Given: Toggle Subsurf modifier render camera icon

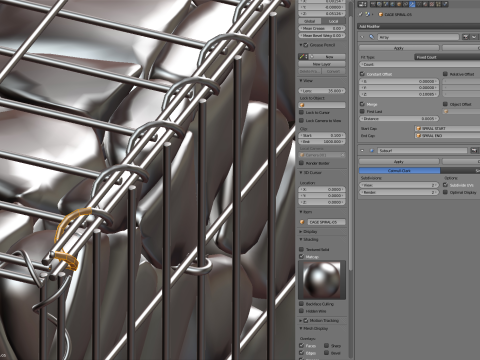Looking at the screenshot, I should tap(474, 151).
